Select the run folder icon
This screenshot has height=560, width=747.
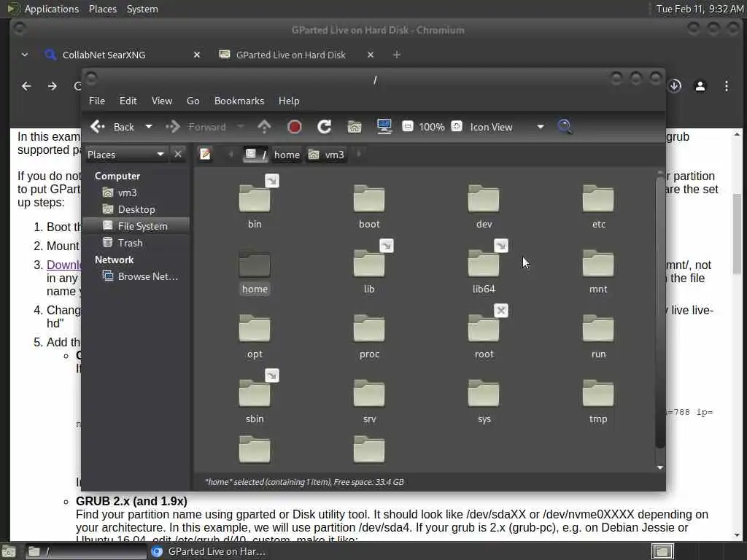[x=598, y=329]
